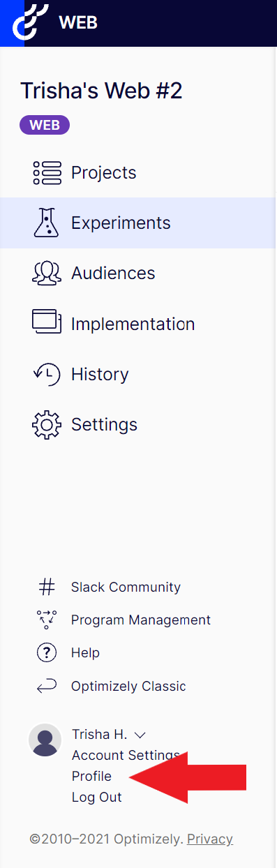Click the purple WEB badge
277x868 pixels.
pyautogui.click(x=45, y=126)
